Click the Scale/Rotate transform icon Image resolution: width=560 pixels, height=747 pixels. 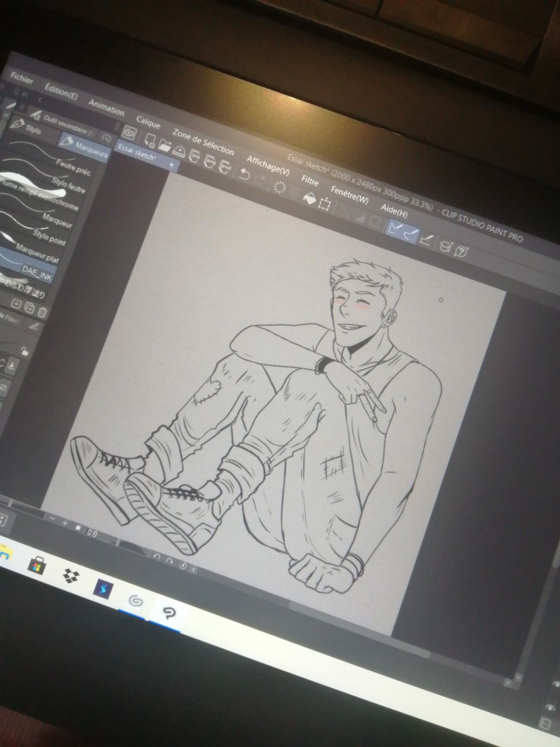pos(325,204)
